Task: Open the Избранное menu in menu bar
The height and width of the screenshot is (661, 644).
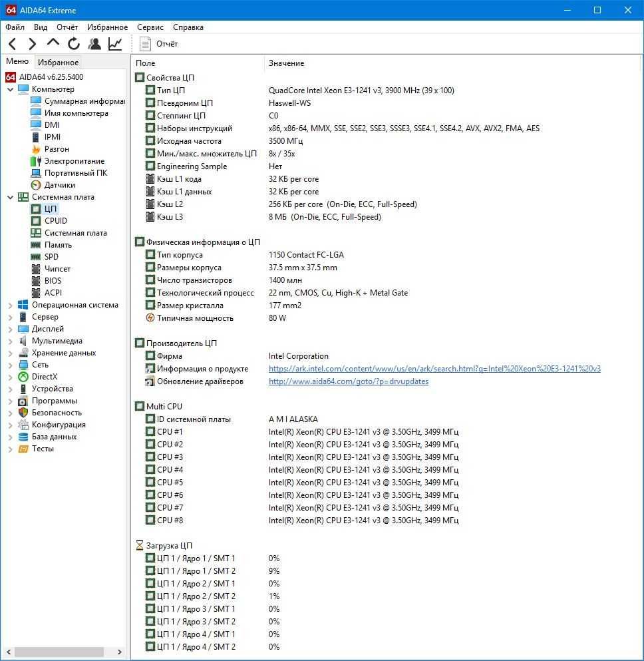Action: coord(107,27)
